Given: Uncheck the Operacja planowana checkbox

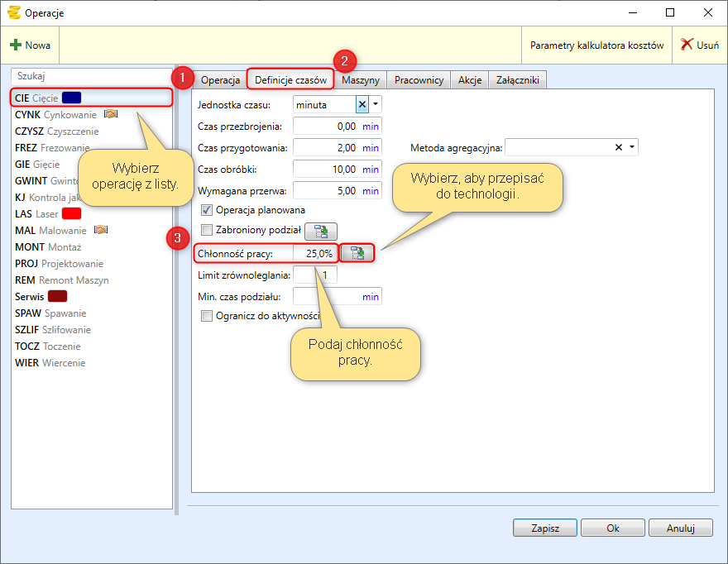Looking at the screenshot, I should click(207, 210).
